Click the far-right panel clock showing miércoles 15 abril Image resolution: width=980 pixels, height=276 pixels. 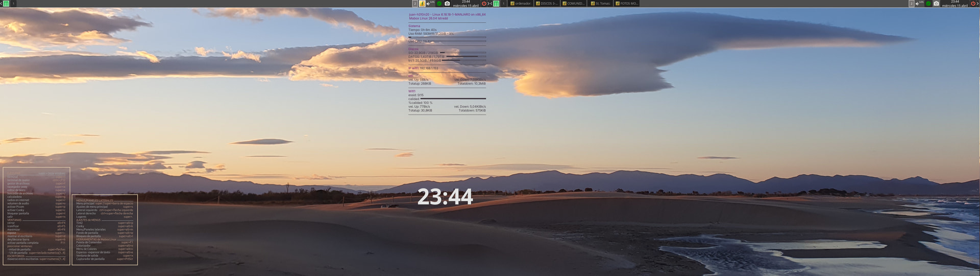(954, 4)
